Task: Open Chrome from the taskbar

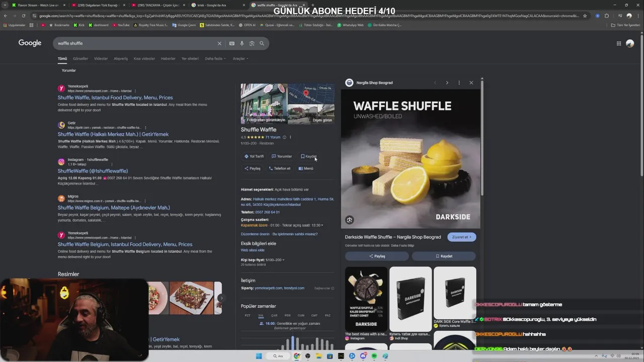Action: 297,356
